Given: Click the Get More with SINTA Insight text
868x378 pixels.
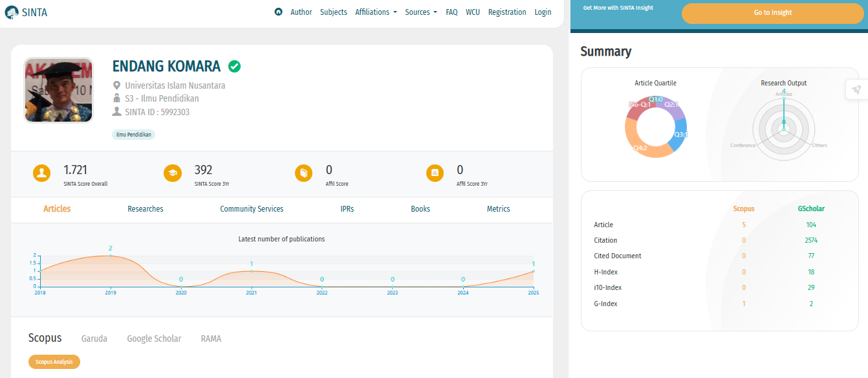Looking at the screenshot, I should tap(618, 8).
